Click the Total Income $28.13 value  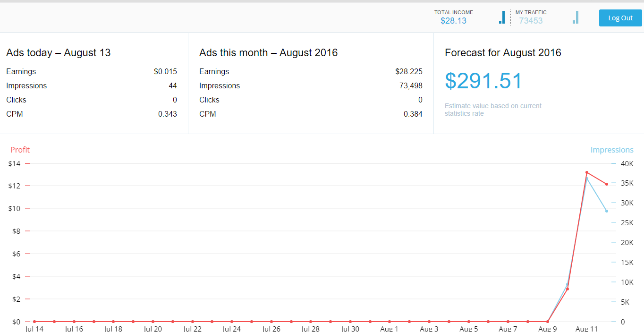(x=453, y=21)
